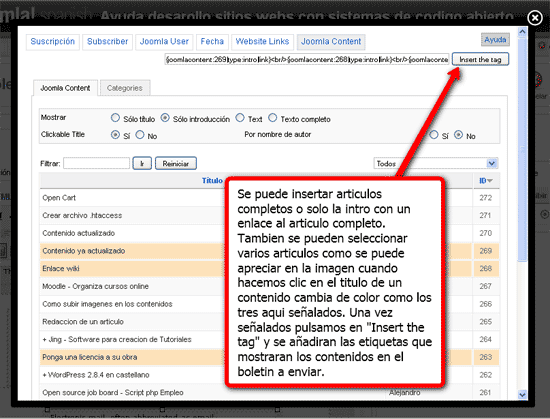Choose the Sólo introducción radio option
The width and height of the screenshot is (550, 419).
coord(165,118)
